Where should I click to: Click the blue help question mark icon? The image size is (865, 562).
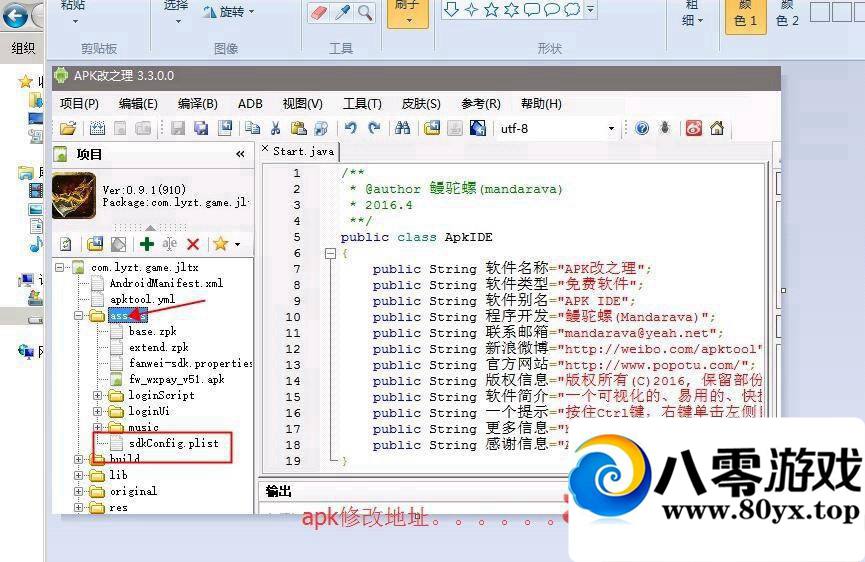pyautogui.click(x=642, y=129)
